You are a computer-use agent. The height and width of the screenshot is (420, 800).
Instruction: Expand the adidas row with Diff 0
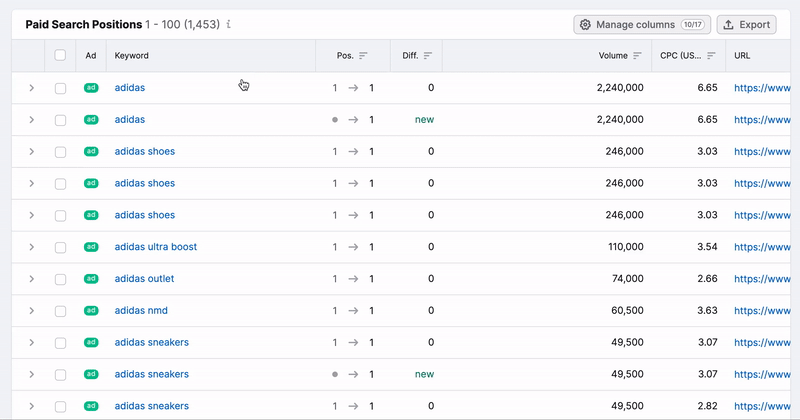click(32, 88)
